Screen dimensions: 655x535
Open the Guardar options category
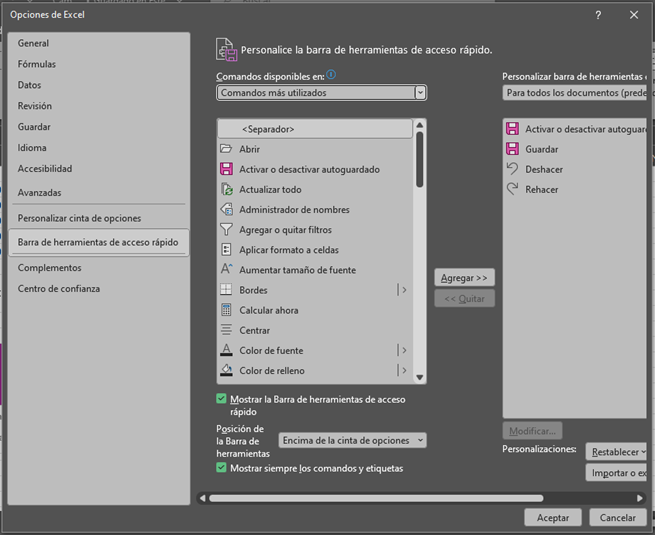[x=99, y=127]
